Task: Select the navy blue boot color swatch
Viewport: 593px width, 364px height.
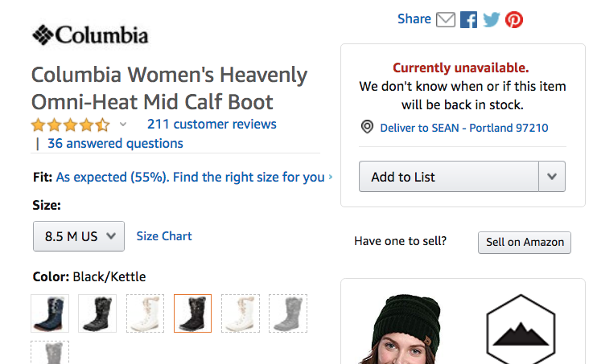Action: (50, 313)
